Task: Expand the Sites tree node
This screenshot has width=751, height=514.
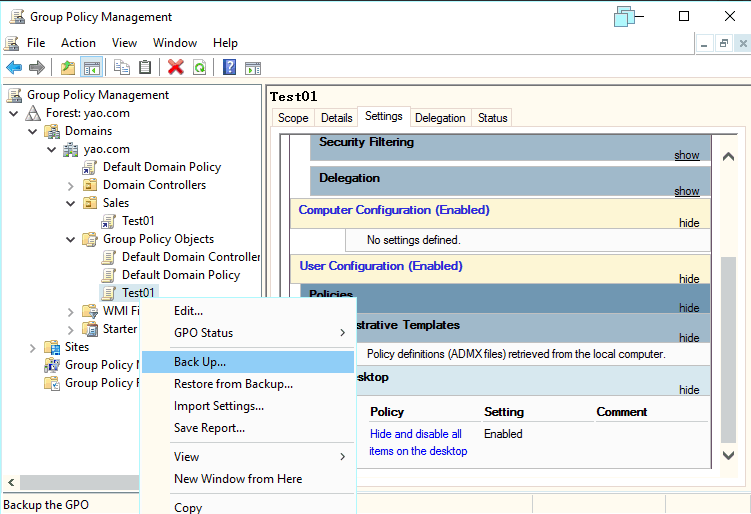Action: 33,347
